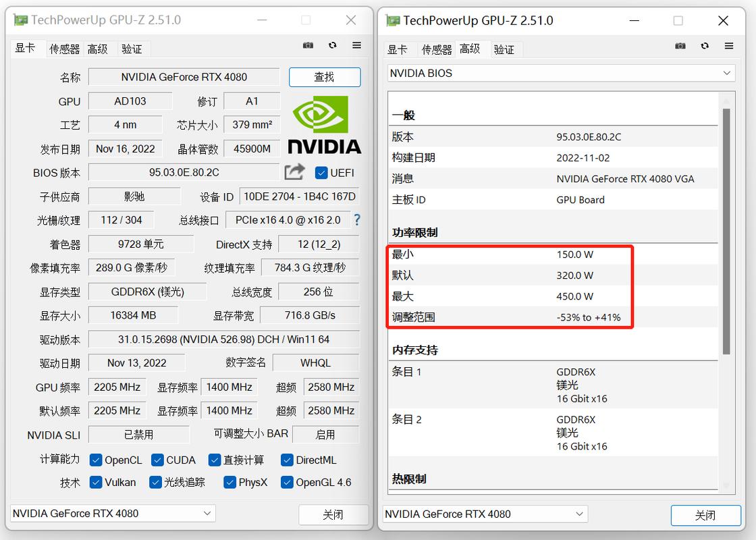Click the 查找 lookup button

point(325,77)
